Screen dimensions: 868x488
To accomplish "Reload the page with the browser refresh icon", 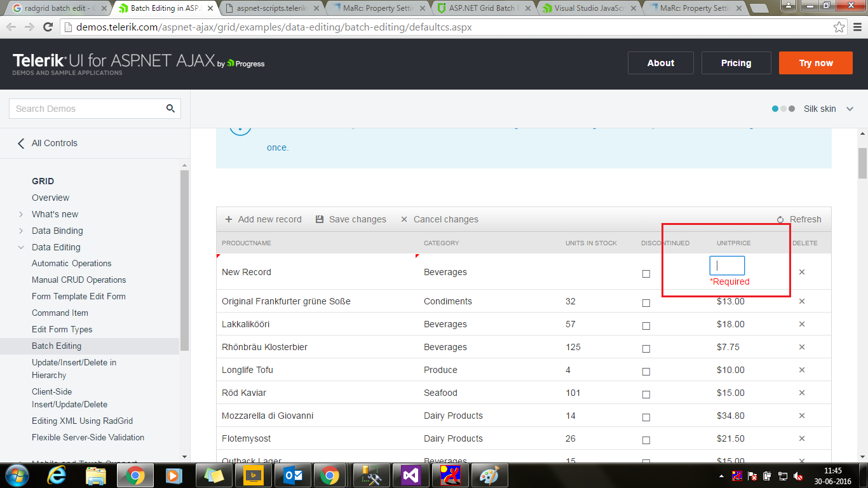I will [48, 27].
